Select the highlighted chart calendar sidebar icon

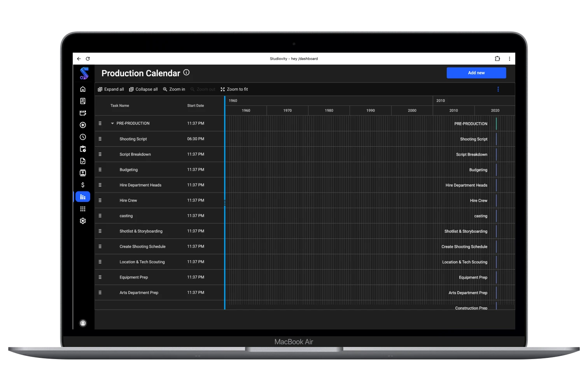click(x=83, y=197)
